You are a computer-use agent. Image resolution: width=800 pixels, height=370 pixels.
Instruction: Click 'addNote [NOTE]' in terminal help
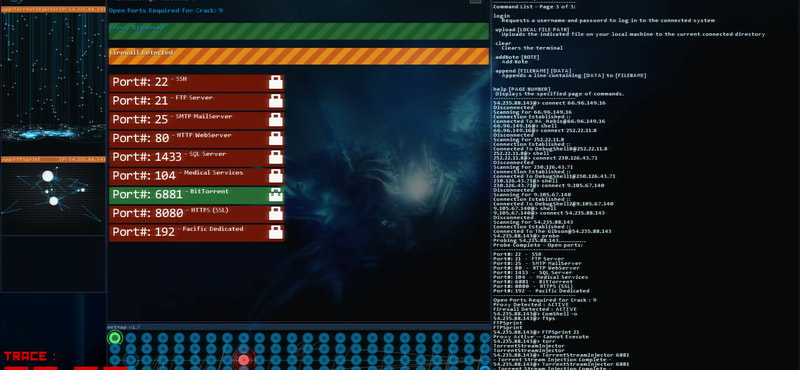[517, 57]
